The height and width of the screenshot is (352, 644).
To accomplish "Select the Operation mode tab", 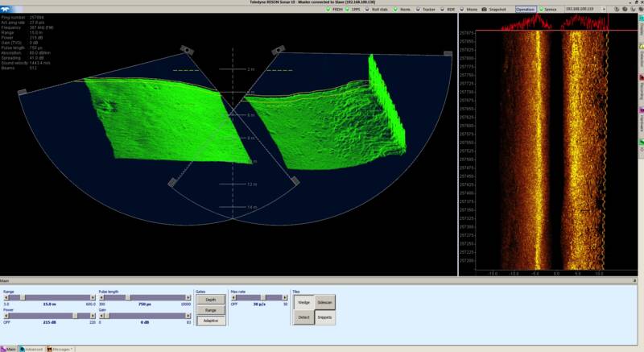I will (526, 9).
